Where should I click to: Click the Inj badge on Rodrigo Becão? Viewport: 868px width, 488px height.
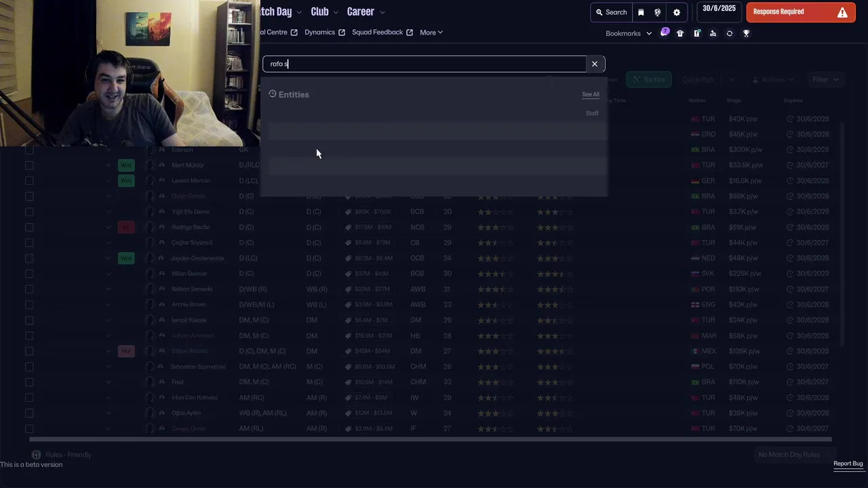126,227
